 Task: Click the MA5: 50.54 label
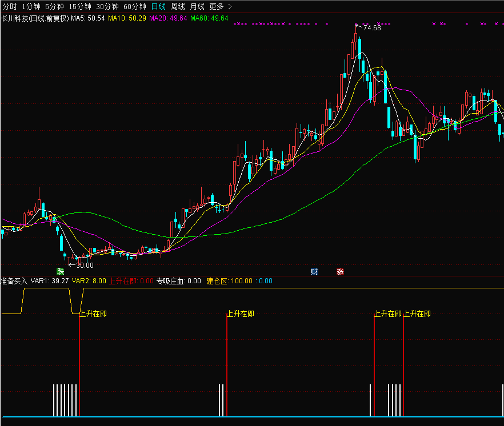coord(88,18)
